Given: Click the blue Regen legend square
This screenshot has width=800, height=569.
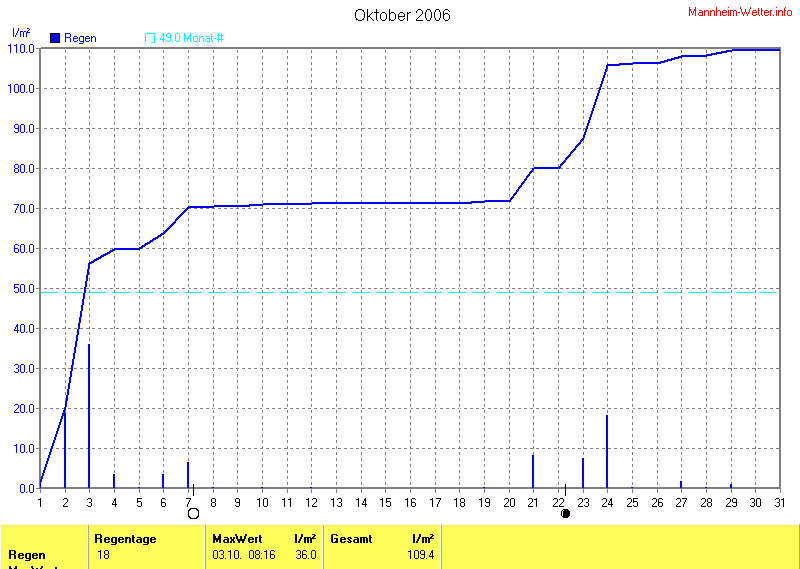Looking at the screenshot, I should pyautogui.click(x=55, y=38).
